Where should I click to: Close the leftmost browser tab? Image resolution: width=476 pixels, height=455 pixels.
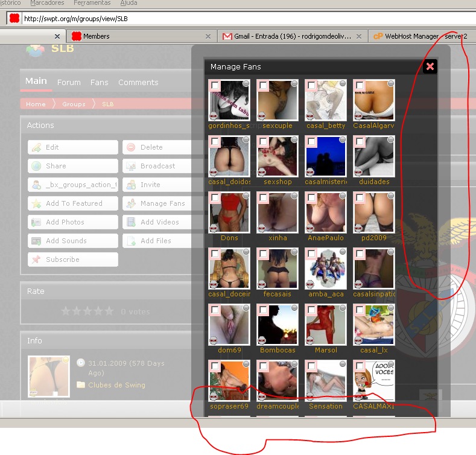57,36
